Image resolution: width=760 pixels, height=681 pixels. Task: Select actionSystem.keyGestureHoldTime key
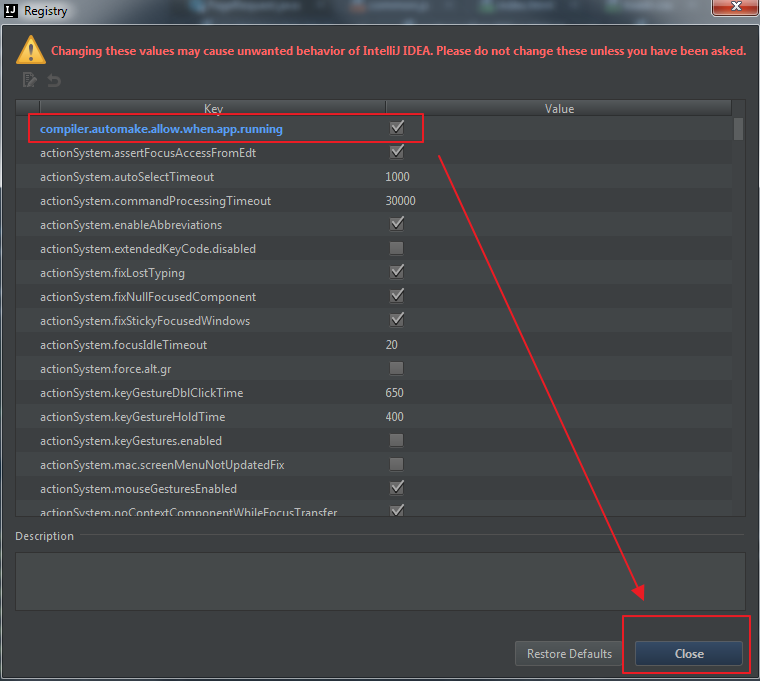132,417
